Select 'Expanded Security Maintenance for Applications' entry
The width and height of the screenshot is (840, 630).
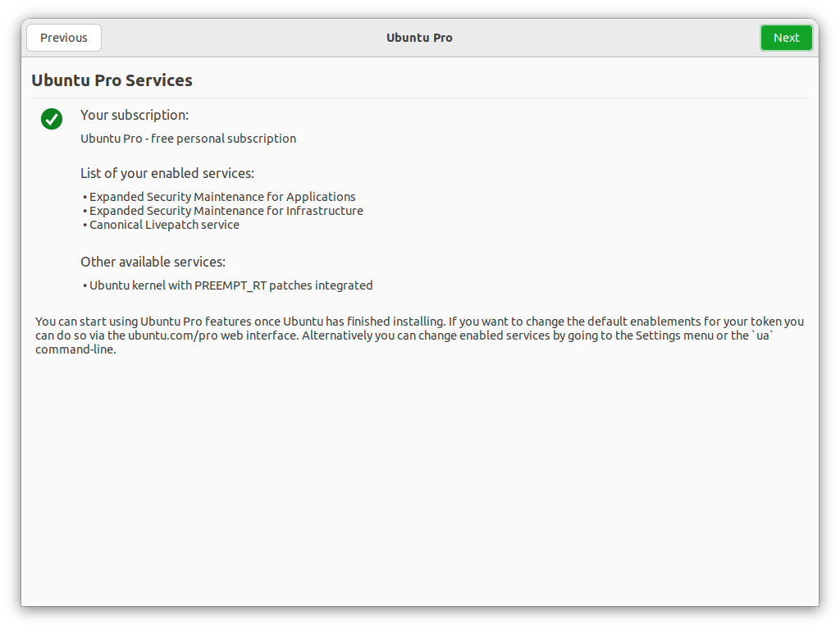221,197
